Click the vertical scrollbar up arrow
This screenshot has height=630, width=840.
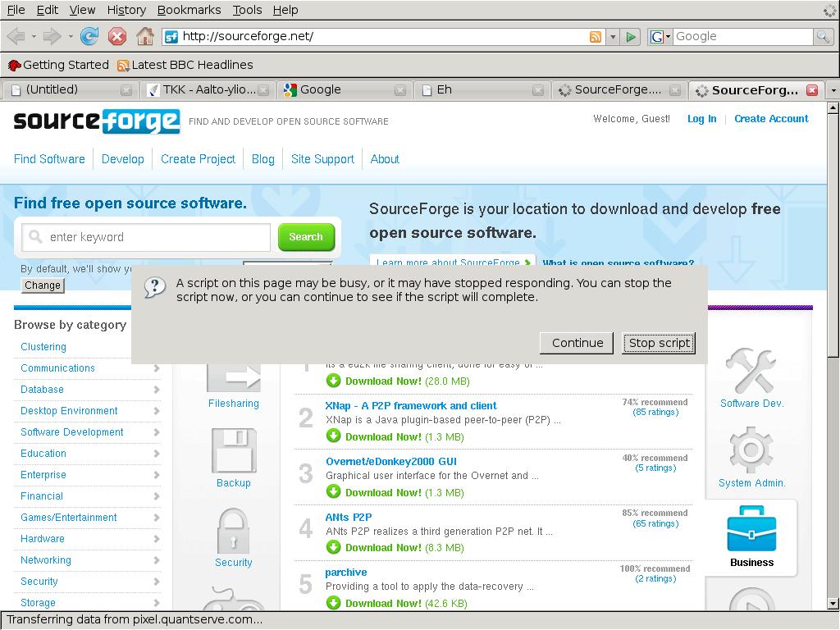pos(833,108)
